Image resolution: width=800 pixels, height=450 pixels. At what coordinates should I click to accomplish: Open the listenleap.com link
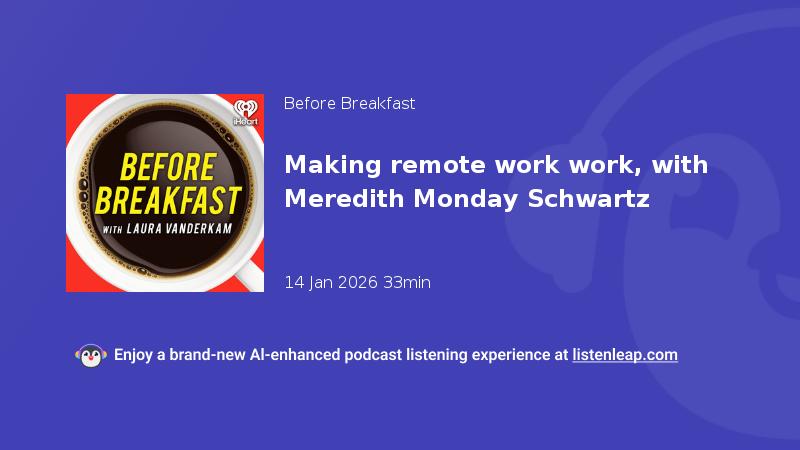tap(624, 355)
